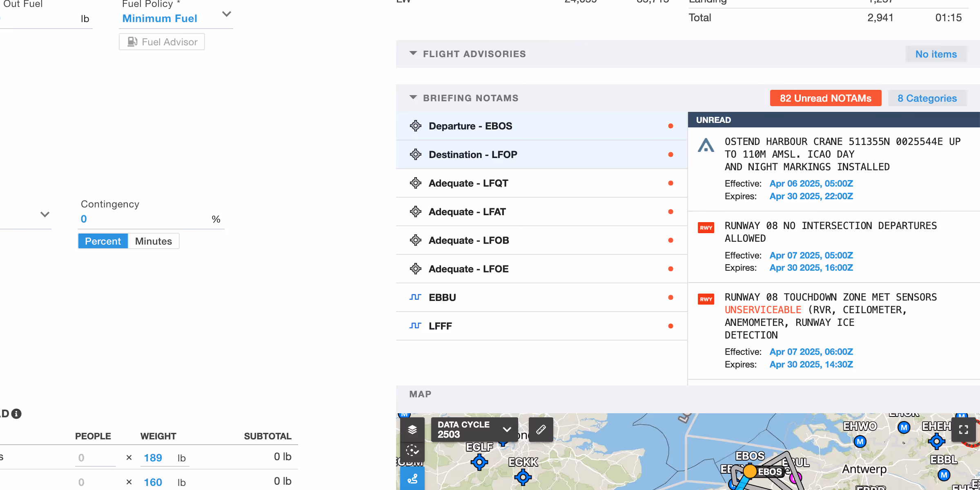Collapse the Briefing NOTAMs section
The width and height of the screenshot is (980, 490).
413,98
